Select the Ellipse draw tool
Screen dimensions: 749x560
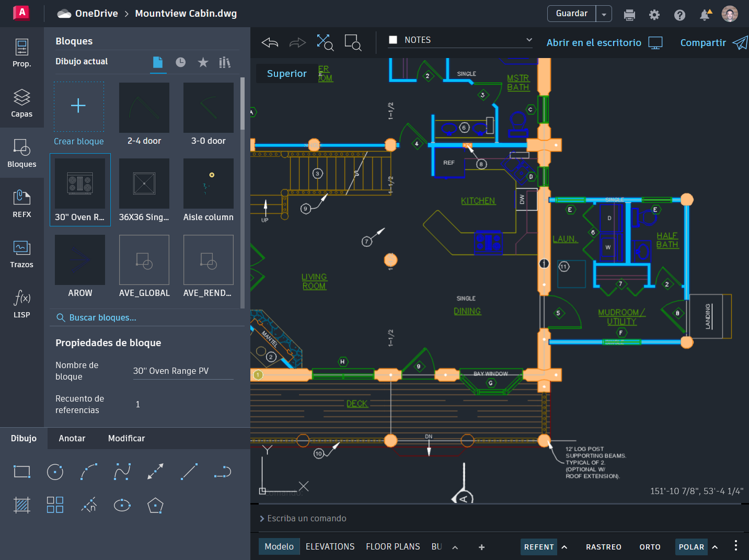point(122,505)
